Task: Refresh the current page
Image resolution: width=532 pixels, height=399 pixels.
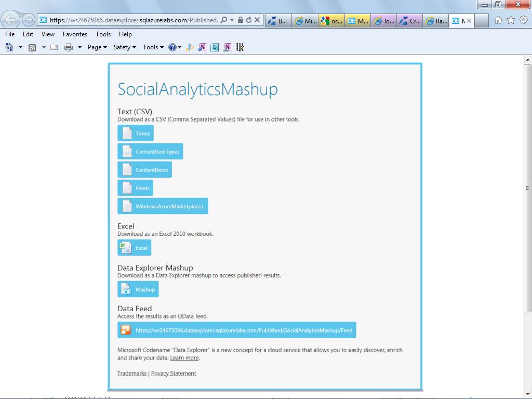Action: coord(249,20)
